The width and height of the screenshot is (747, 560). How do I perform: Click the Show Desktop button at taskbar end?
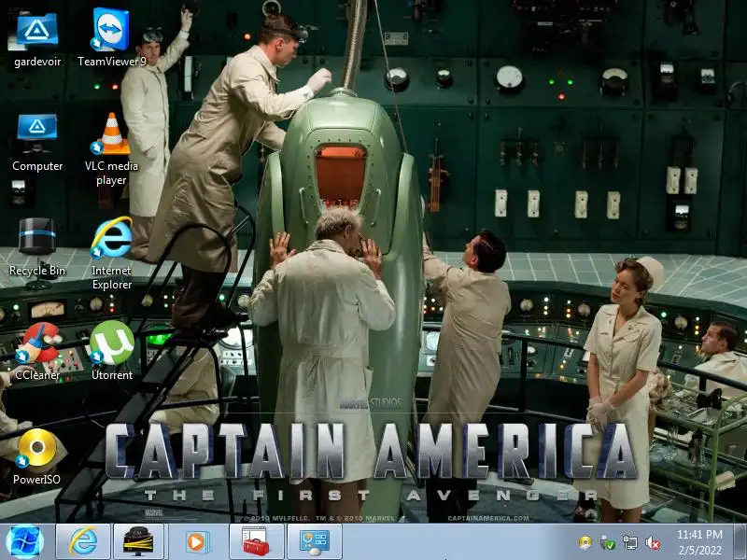pyautogui.click(x=740, y=542)
